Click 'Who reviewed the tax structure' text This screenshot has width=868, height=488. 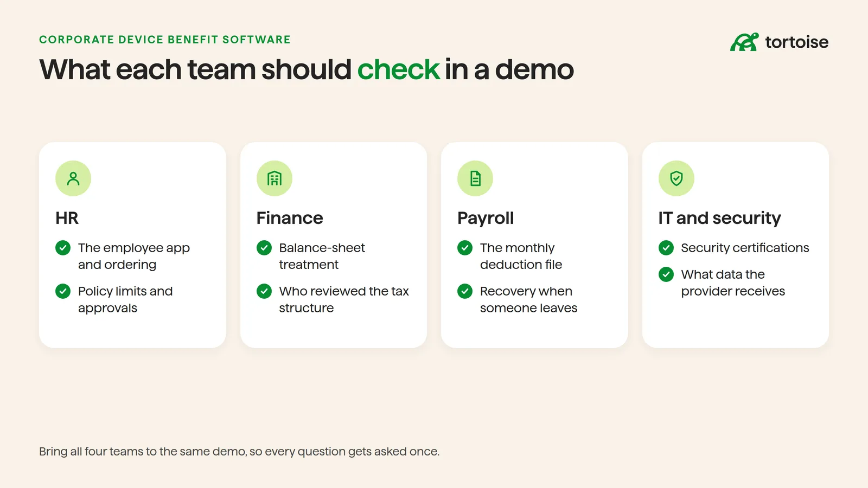pos(344,299)
